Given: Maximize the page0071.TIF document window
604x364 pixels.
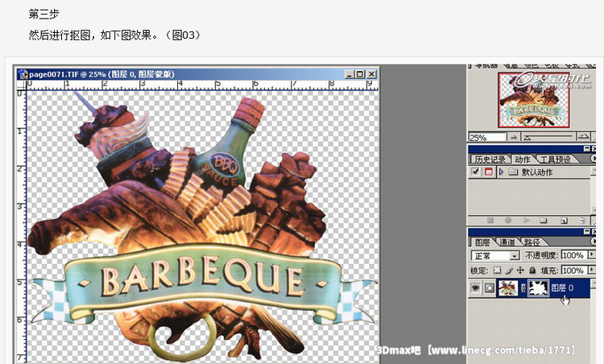Looking at the screenshot, I should [360, 74].
